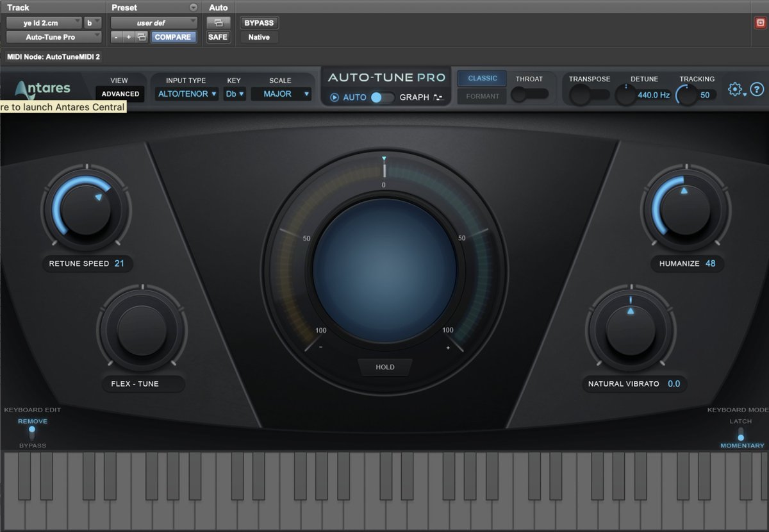The image size is (769, 532).
Task: Toggle Keyboard Mode Latch/Momentary switch
Action: (741, 434)
